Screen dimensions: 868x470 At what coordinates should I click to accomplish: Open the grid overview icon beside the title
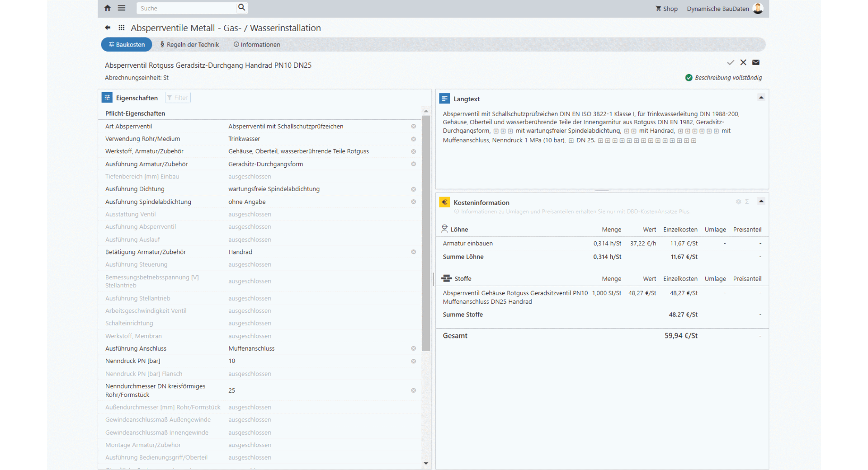[x=121, y=28]
